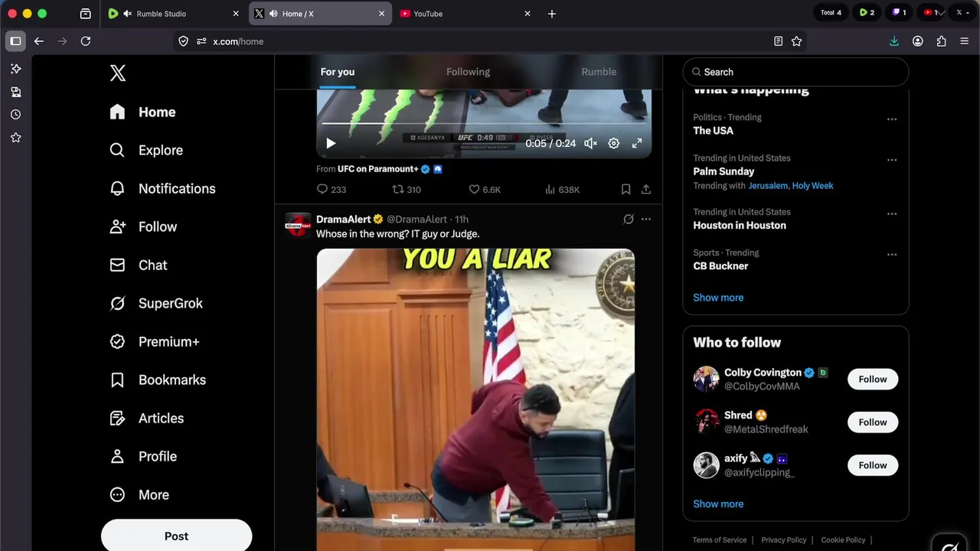Image resolution: width=980 pixels, height=551 pixels.
Task: Bookmark this page with star icon
Action: (x=796, y=41)
